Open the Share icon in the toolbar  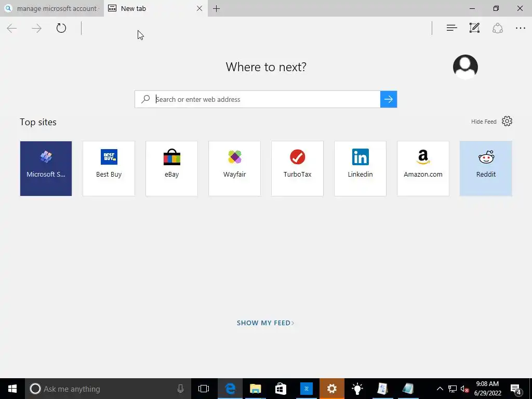pyautogui.click(x=497, y=28)
